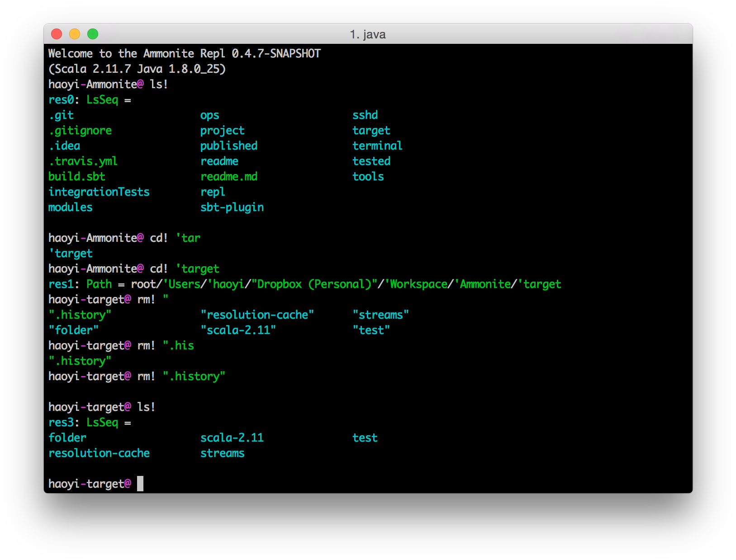Click the resolution-cache entry in res3 output
Viewport: 736px width, 560px height.
[x=99, y=453]
